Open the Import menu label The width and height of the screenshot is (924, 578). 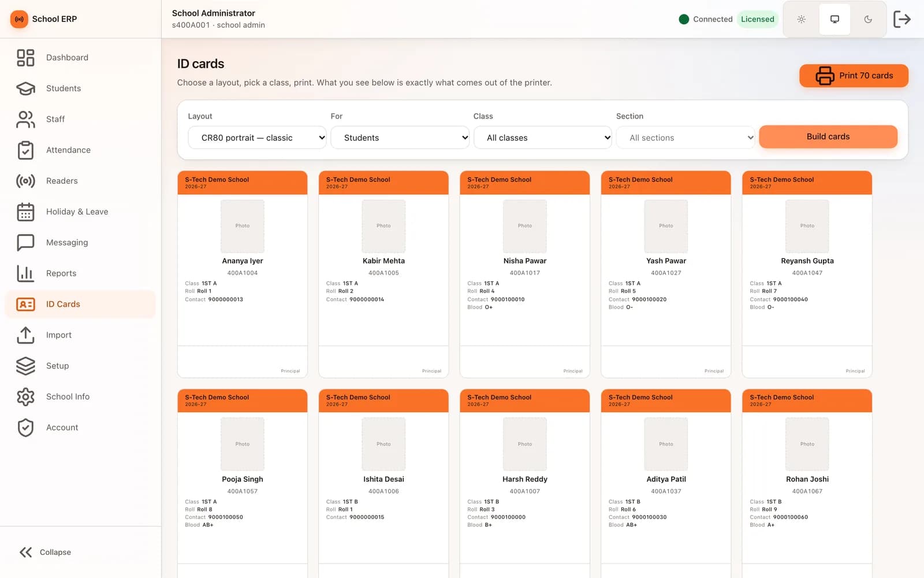click(59, 335)
